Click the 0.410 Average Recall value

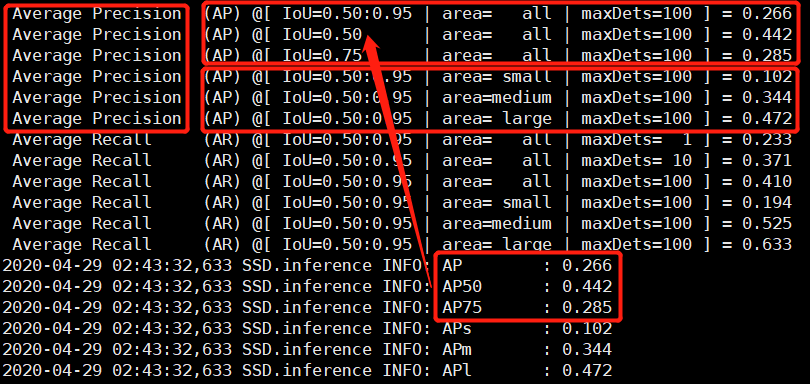tap(767, 181)
